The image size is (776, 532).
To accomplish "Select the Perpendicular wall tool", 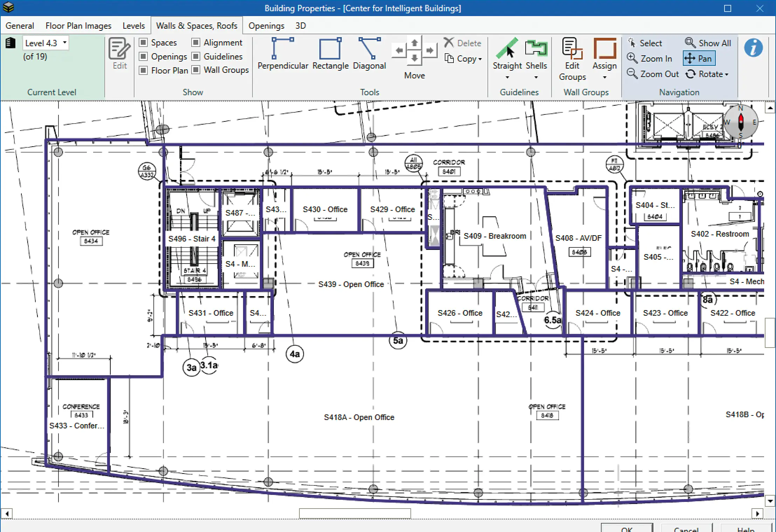I will tap(283, 54).
